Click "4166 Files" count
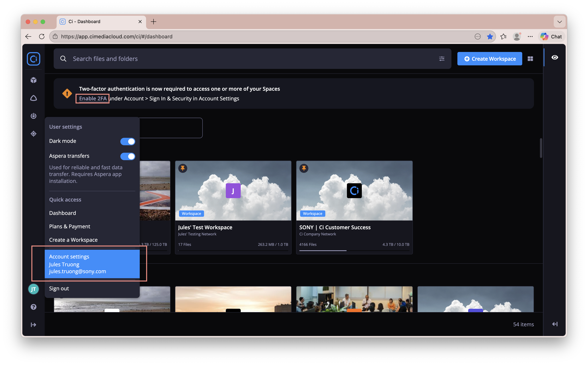The width and height of the screenshot is (588, 365). pyautogui.click(x=308, y=244)
